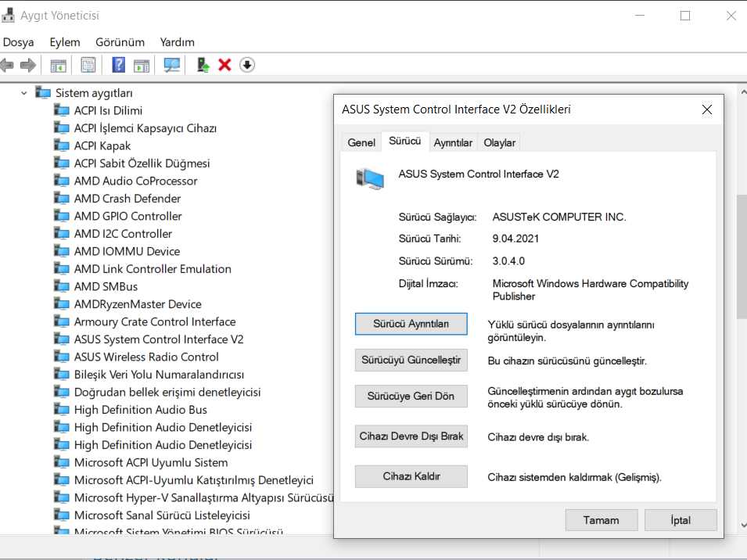Click the Disable device down-arrow icon
This screenshot has height=560, width=747.
[x=247, y=65]
